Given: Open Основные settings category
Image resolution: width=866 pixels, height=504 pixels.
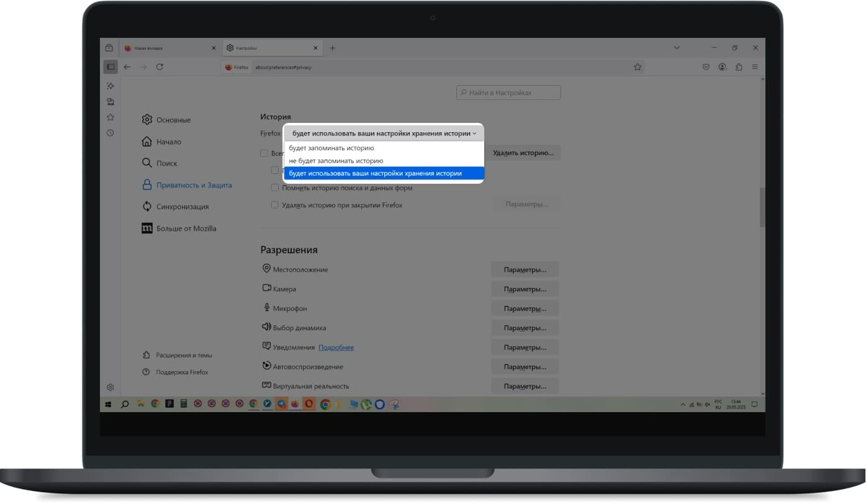Looking at the screenshot, I should tap(166, 120).
